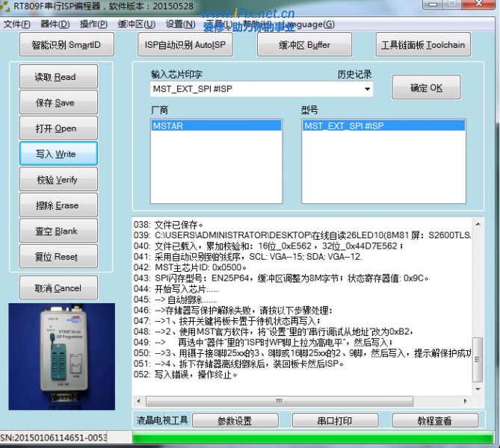Screen dimensions: 500x448
Task: Click log line 045 自动擦除
Action: point(175,299)
